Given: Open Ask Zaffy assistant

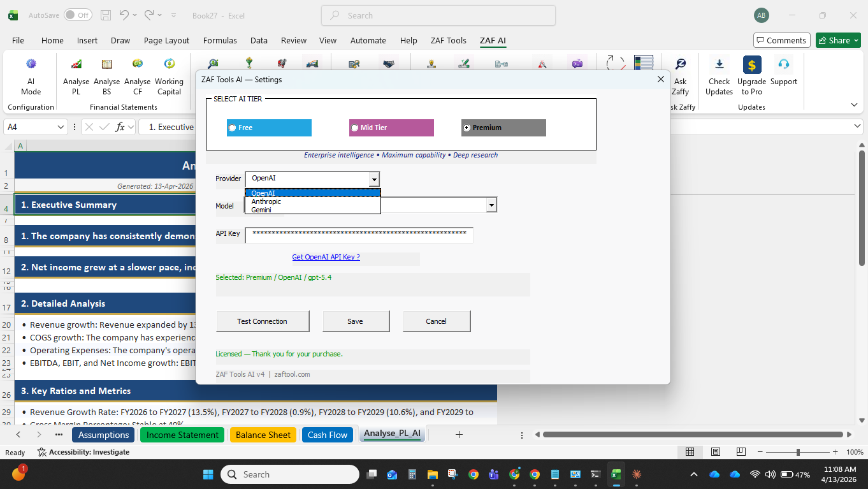Looking at the screenshot, I should coord(680,76).
